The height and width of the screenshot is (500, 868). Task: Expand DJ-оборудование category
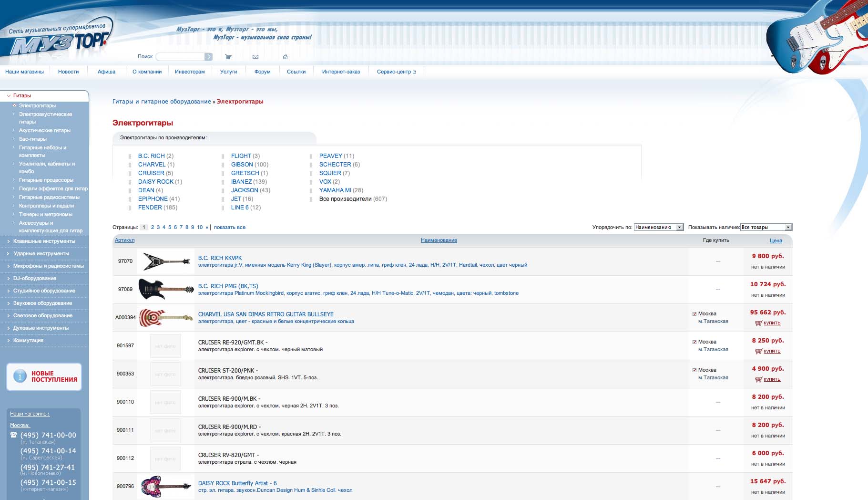pos(34,279)
